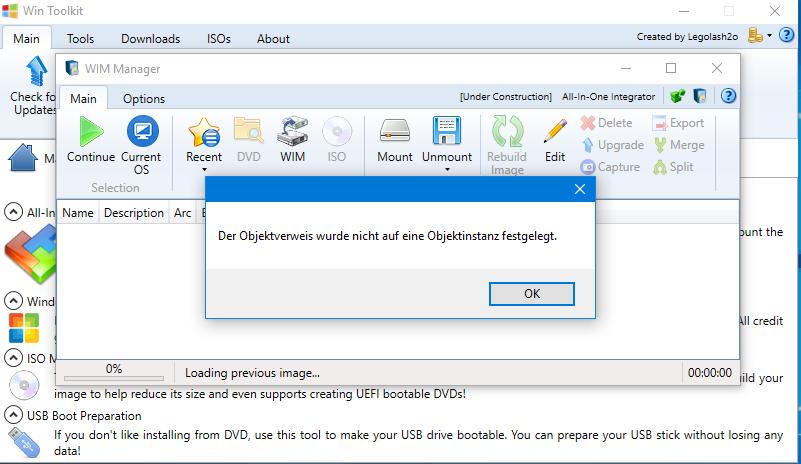Select the Current OS icon
The image size is (801, 464).
tap(143, 131)
